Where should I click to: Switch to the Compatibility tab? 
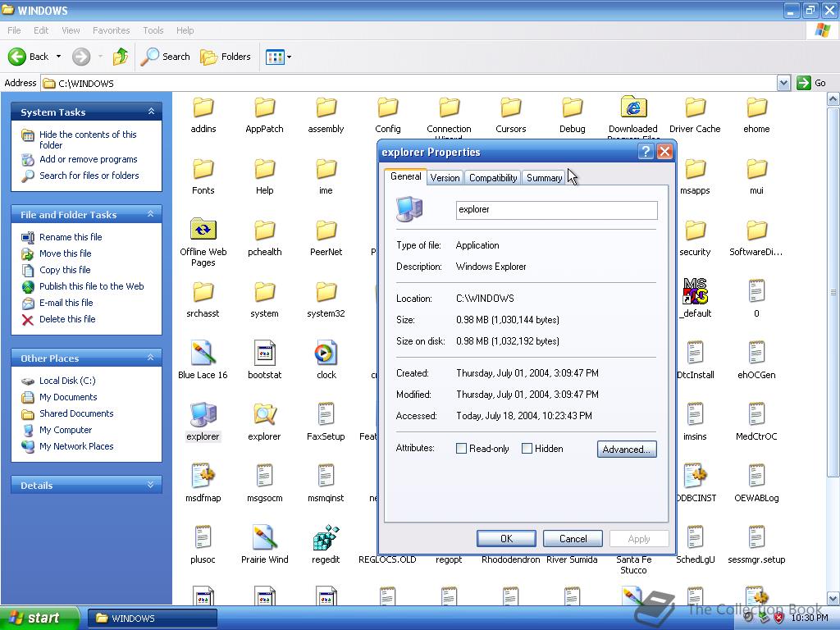coord(493,178)
